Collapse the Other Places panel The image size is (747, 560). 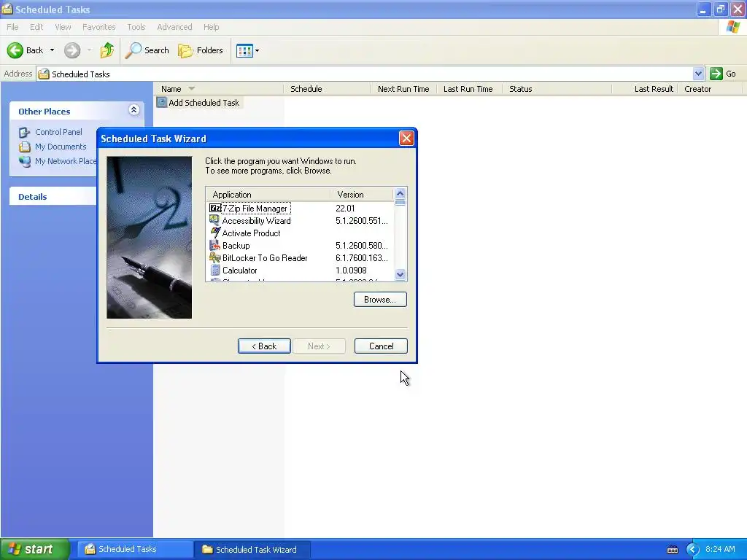coord(134,110)
